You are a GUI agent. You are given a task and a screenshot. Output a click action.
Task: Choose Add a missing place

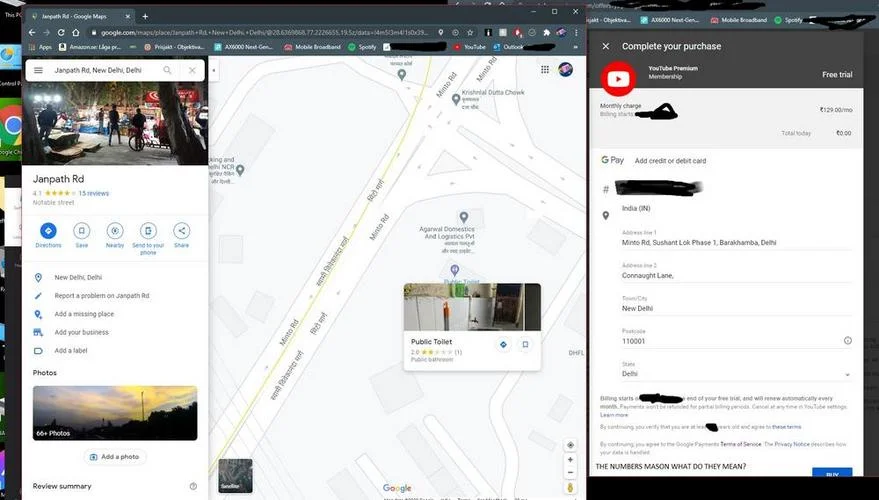115,314
